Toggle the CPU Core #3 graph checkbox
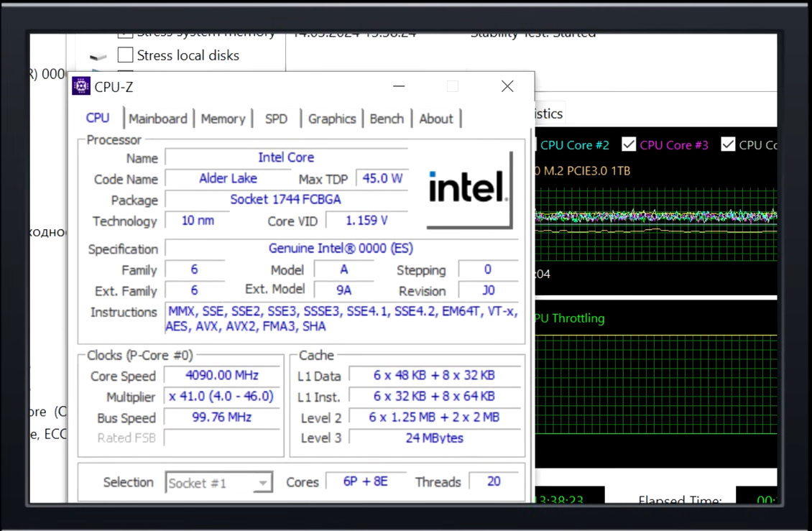812x531 pixels. pos(629,144)
